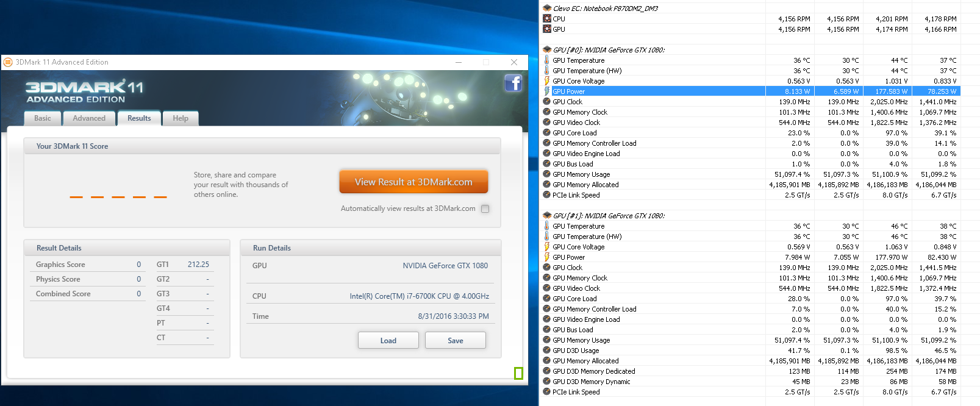Click the chip icon beside GPU [#1] header

[547, 216]
